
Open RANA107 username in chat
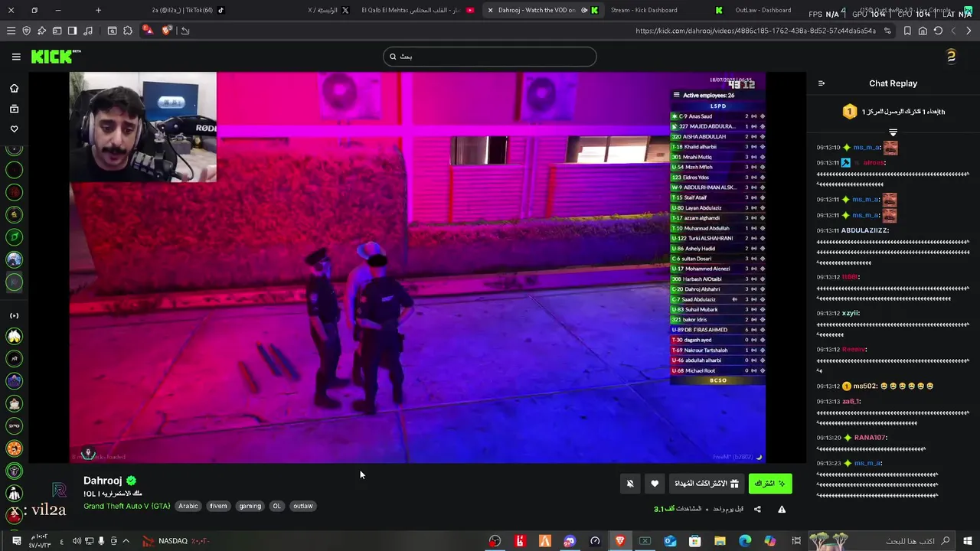[870, 438]
